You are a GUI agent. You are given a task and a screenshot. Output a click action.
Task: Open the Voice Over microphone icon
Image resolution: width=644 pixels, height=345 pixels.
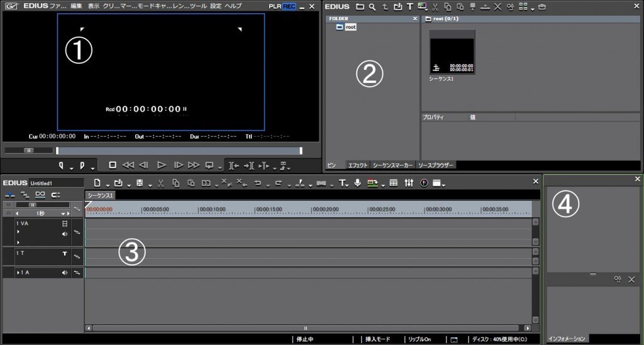(357, 183)
